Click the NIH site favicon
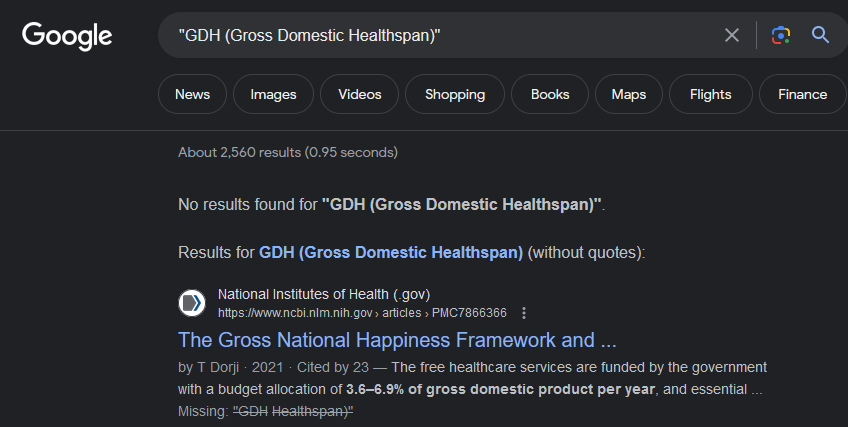Screen dimensions: 848x427 coord(192,303)
